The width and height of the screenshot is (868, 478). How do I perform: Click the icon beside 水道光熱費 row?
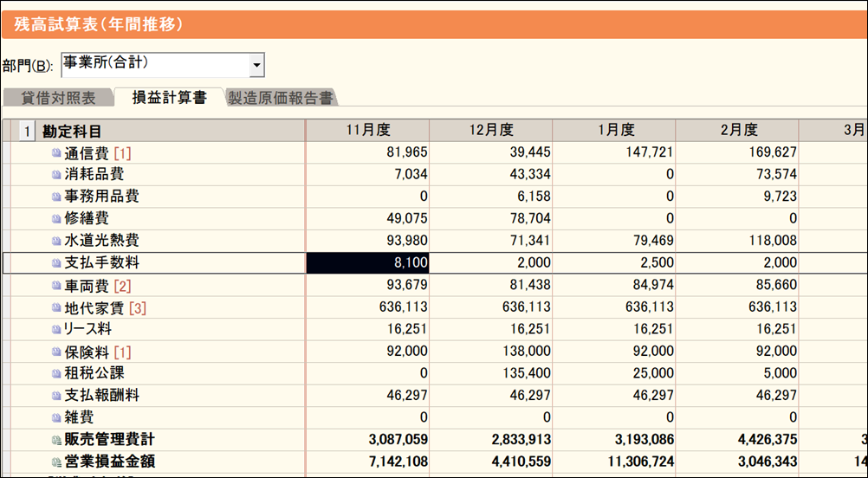point(56,241)
